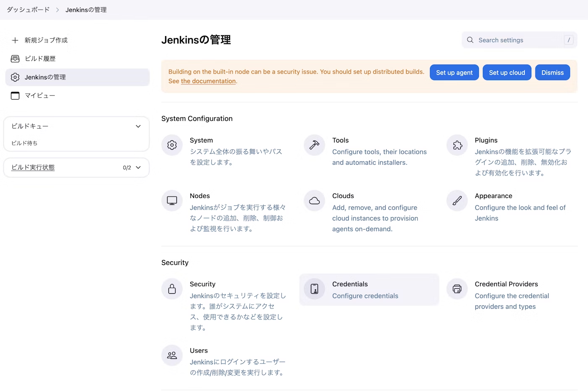Open the Appearance title link
This screenshot has height=392, width=588.
(x=493, y=196)
